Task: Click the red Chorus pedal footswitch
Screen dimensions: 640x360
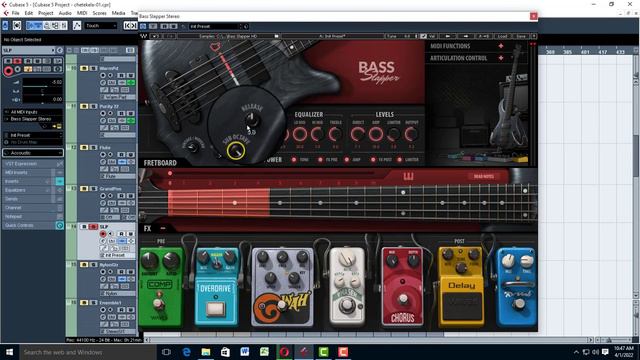Action: [x=403, y=300]
